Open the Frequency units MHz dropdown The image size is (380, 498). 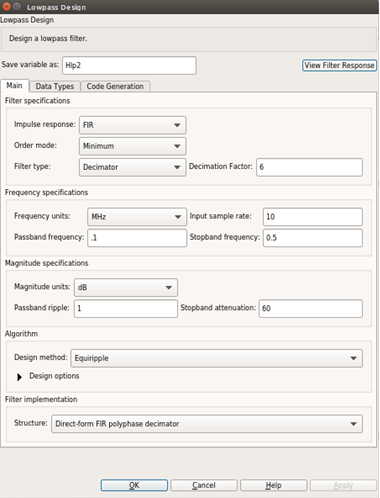pos(137,217)
